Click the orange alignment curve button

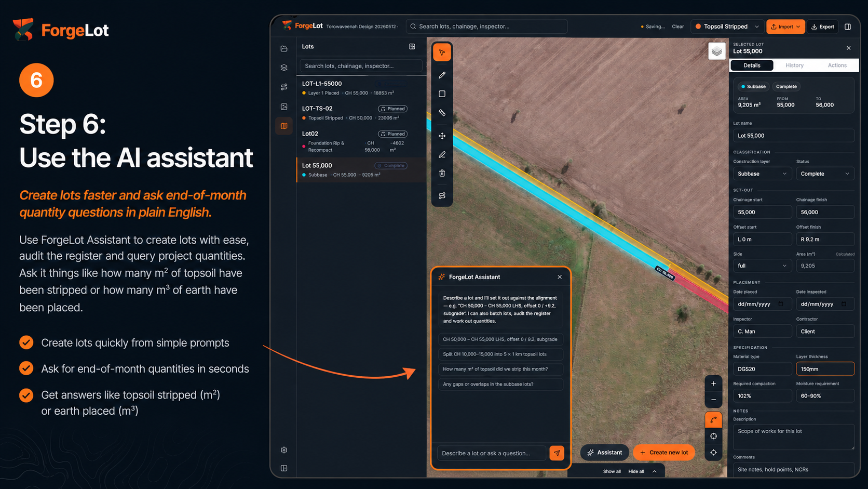pos(713,420)
